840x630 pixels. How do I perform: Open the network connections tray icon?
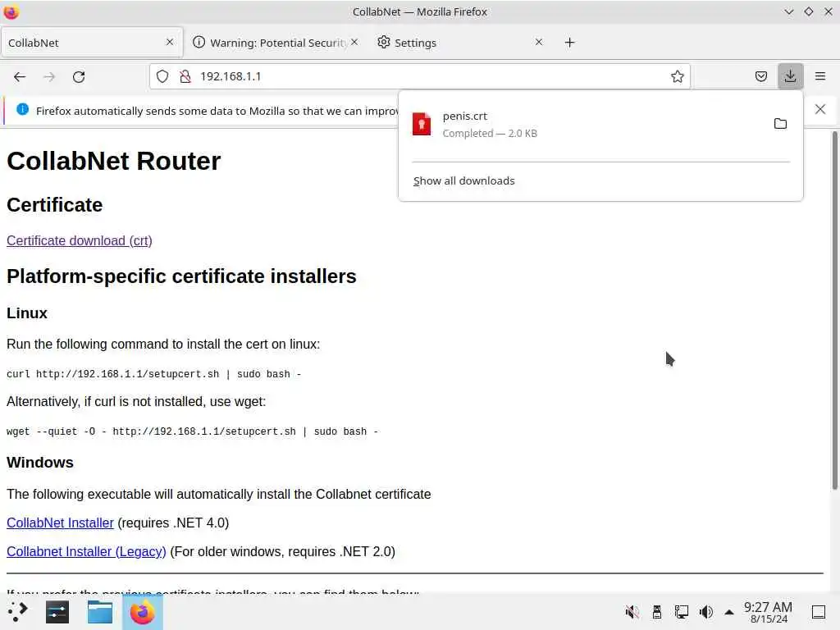click(682, 612)
